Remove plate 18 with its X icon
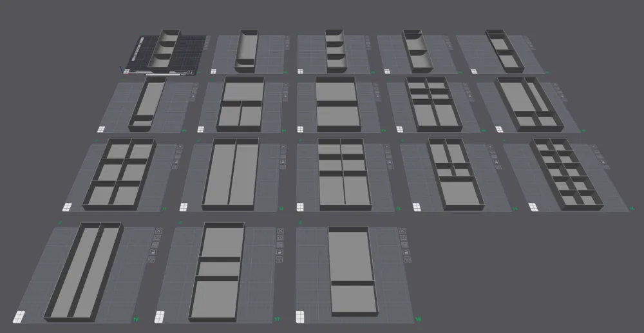The image size is (644, 333). point(402,231)
